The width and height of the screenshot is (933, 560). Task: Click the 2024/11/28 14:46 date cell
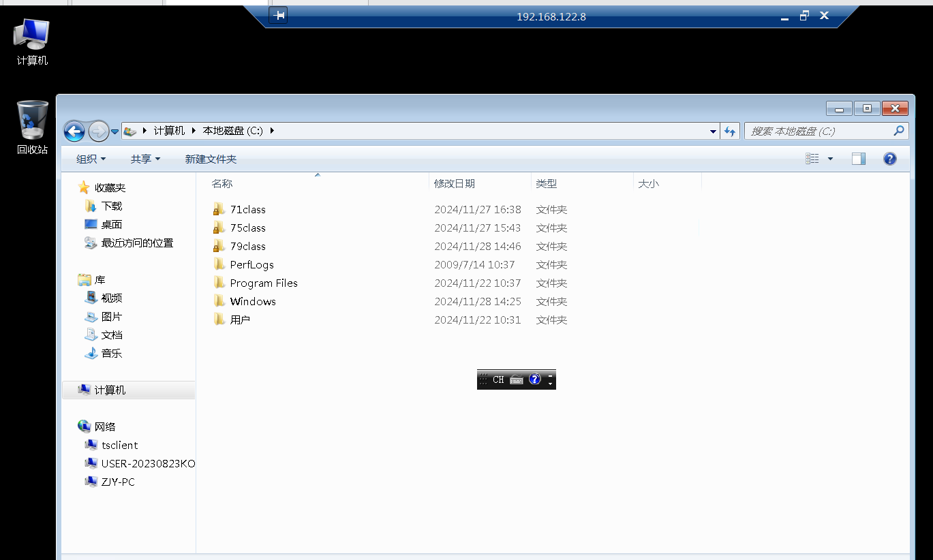(x=478, y=246)
